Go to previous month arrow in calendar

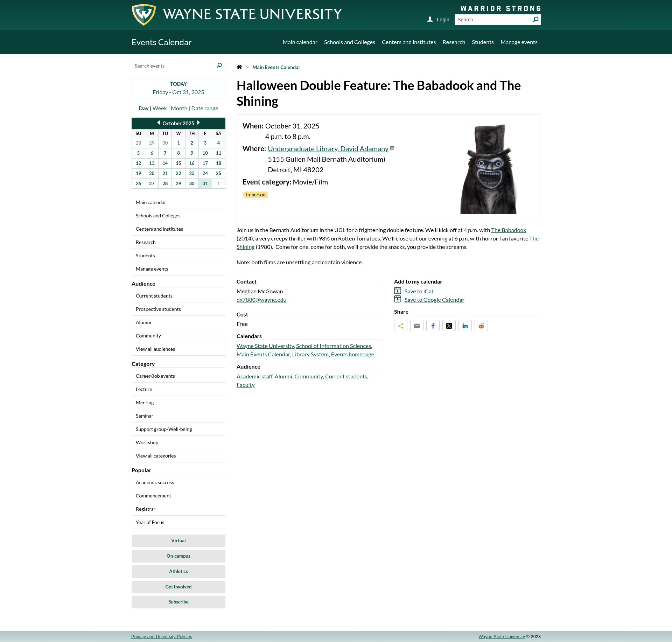[159, 123]
